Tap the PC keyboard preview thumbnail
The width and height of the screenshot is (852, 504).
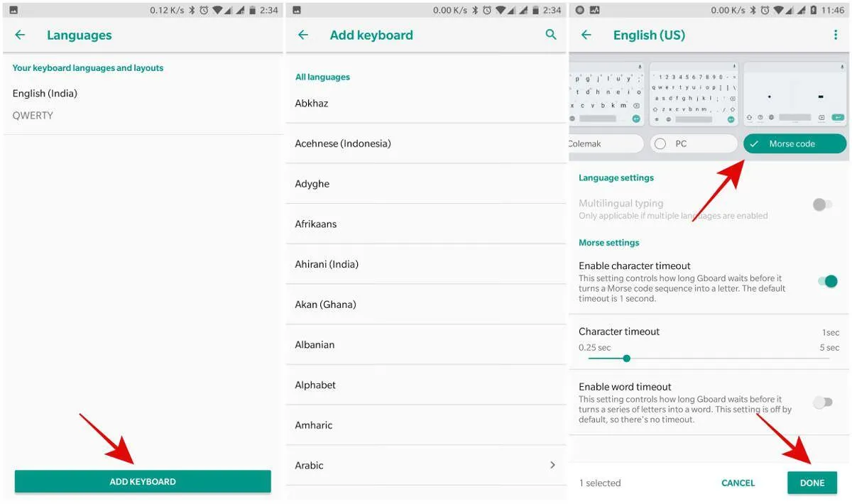(x=694, y=94)
